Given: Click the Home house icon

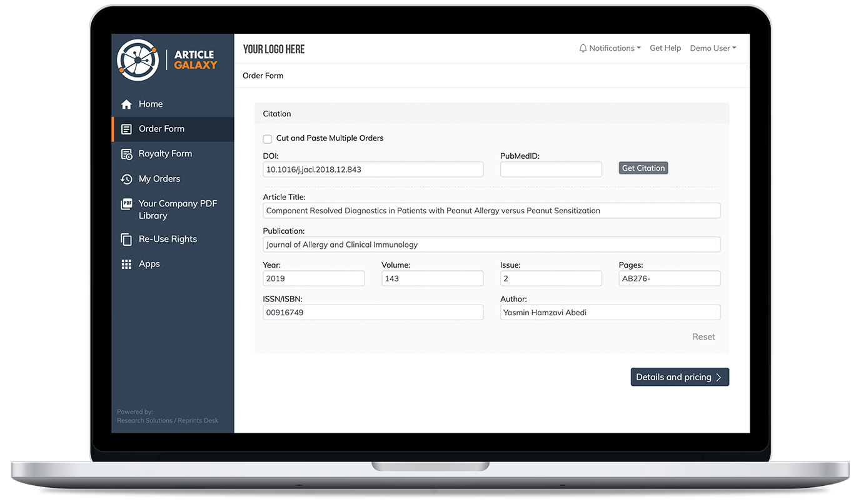Looking at the screenshot, I should point(126,104).
